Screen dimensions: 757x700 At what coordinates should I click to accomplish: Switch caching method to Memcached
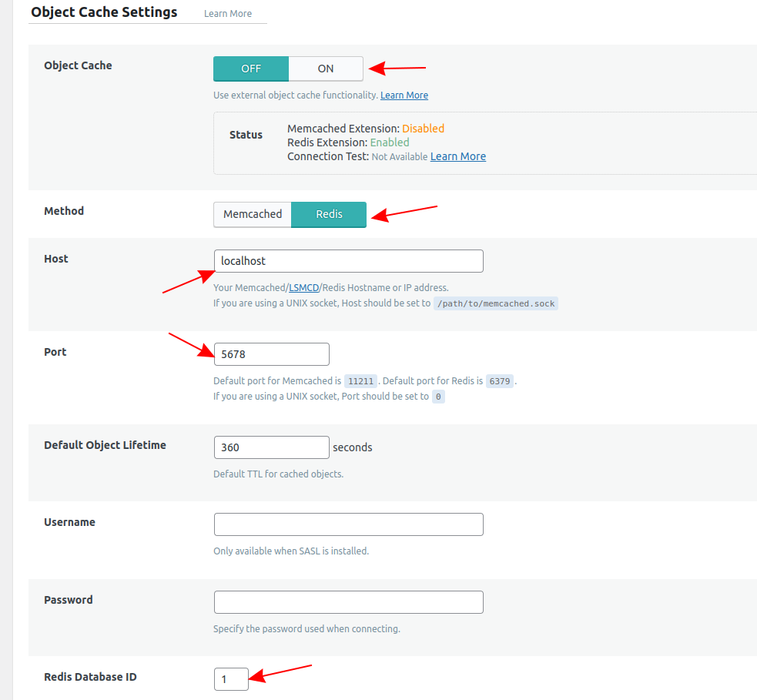point(252,215)
